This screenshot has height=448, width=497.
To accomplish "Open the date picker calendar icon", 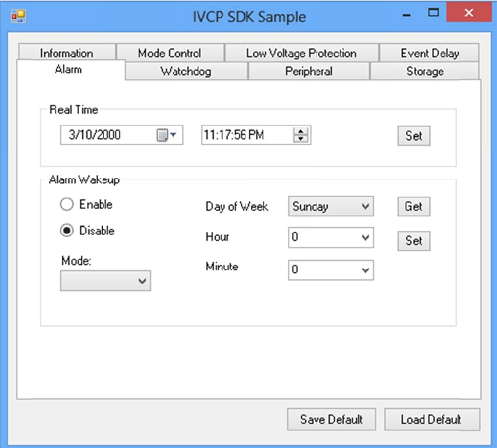I will [167, 135].
